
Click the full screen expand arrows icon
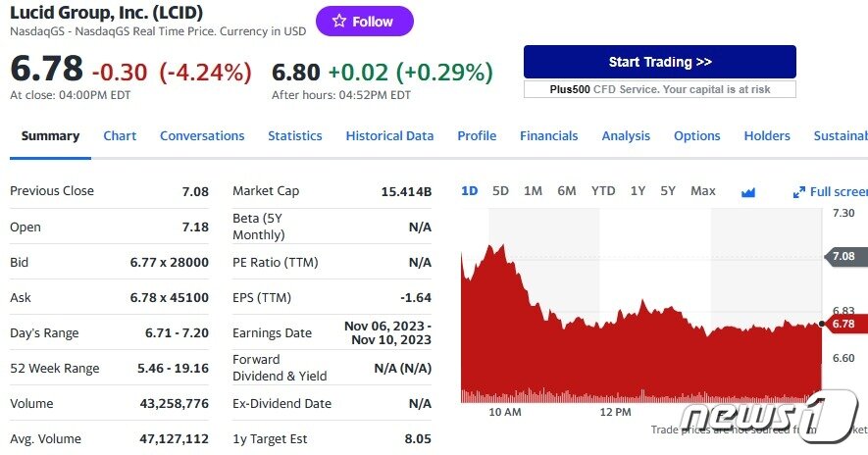point(799,192)
